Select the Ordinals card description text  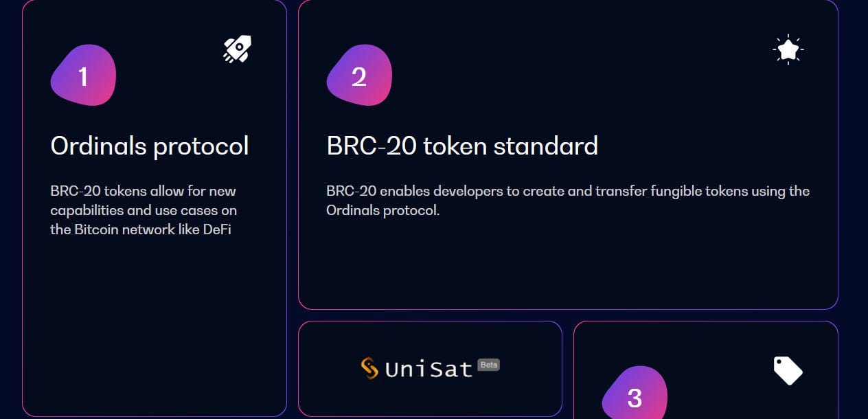144,210
